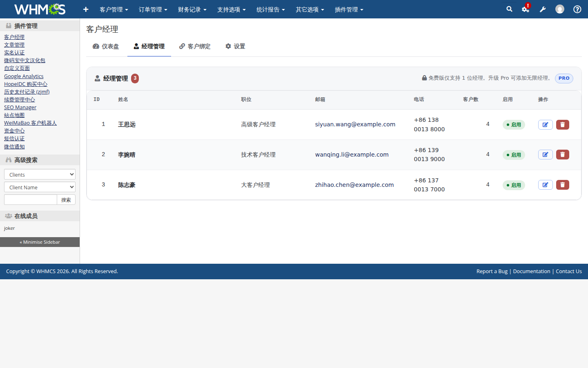Switch to the 客户绑定 tab
This screenshot has height=368, width=588.
tap(195, 47)
